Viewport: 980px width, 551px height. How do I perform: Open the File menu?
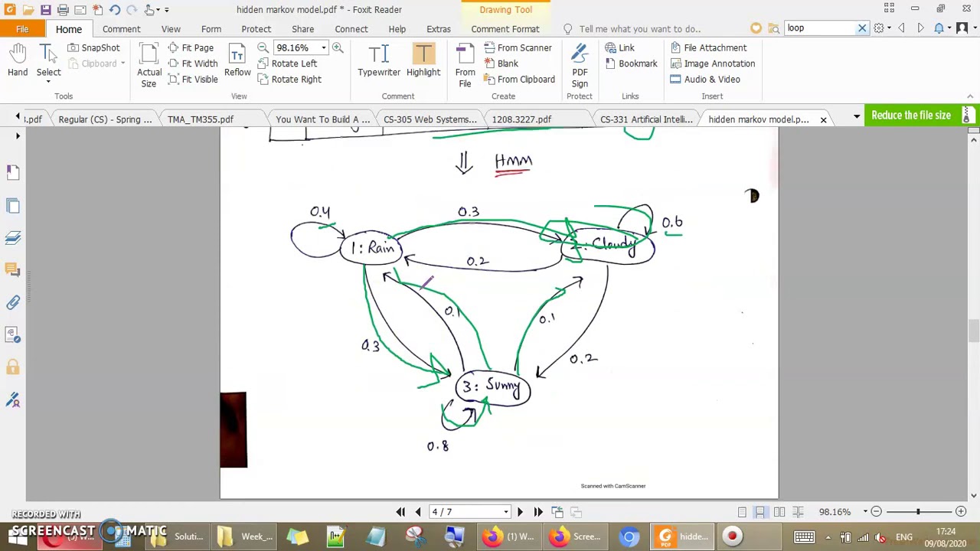22,29
